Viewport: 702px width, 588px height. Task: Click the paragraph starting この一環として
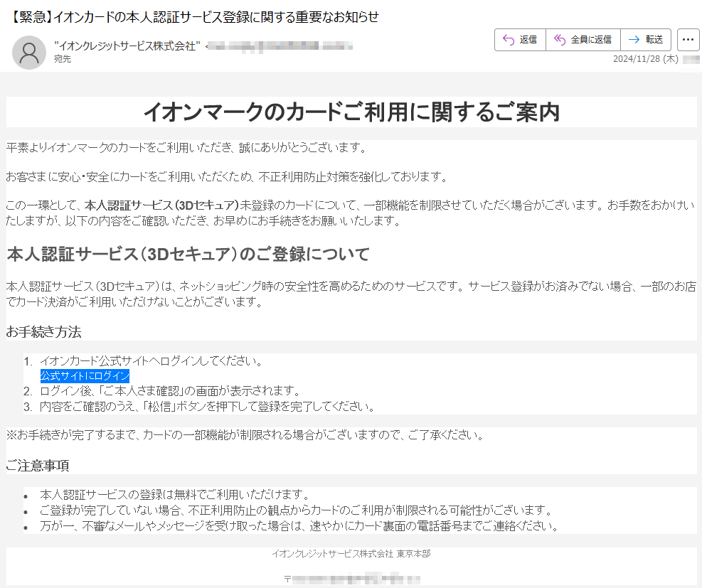(351, 213)
